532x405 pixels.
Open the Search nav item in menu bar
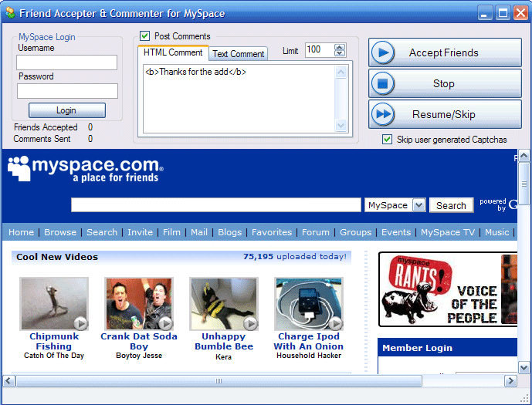[x=102, y=232]
